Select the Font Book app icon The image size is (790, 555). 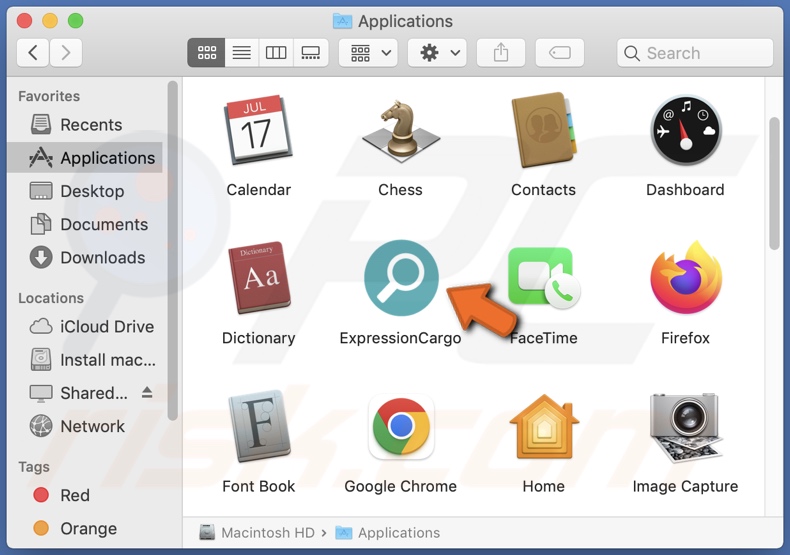click(x=259, y=426)
